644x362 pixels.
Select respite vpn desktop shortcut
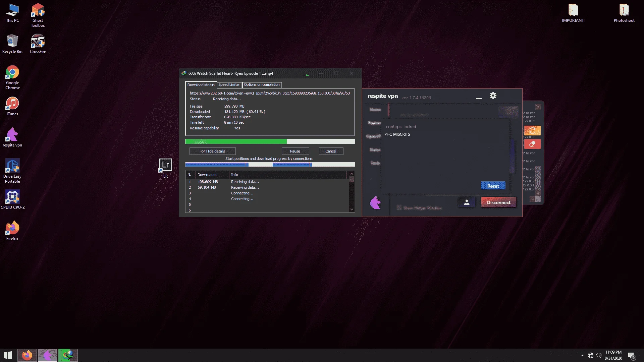tap(12, 137)
